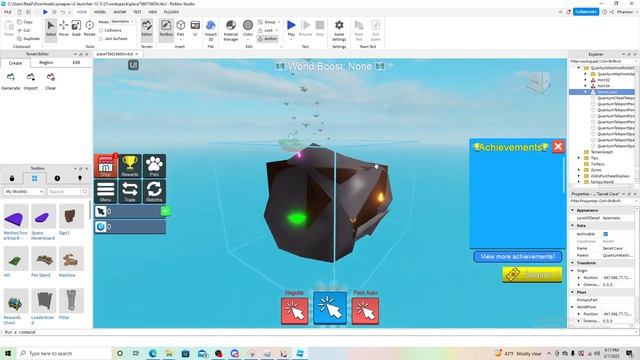Activate the Rotate tool

click(89, 29)
